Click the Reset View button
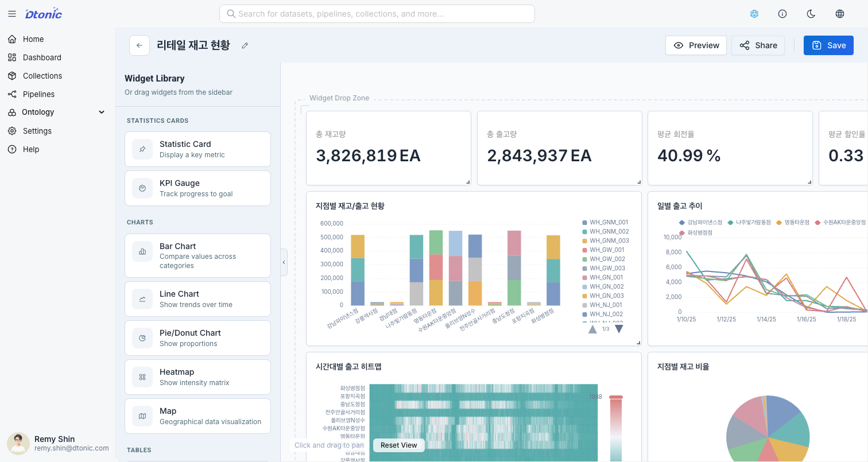 coord(399,445)
